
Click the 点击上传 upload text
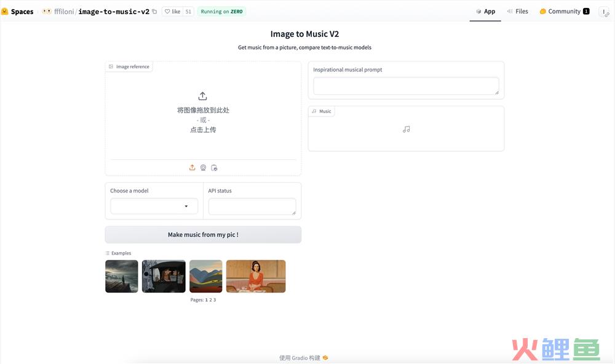coord(203,130)
